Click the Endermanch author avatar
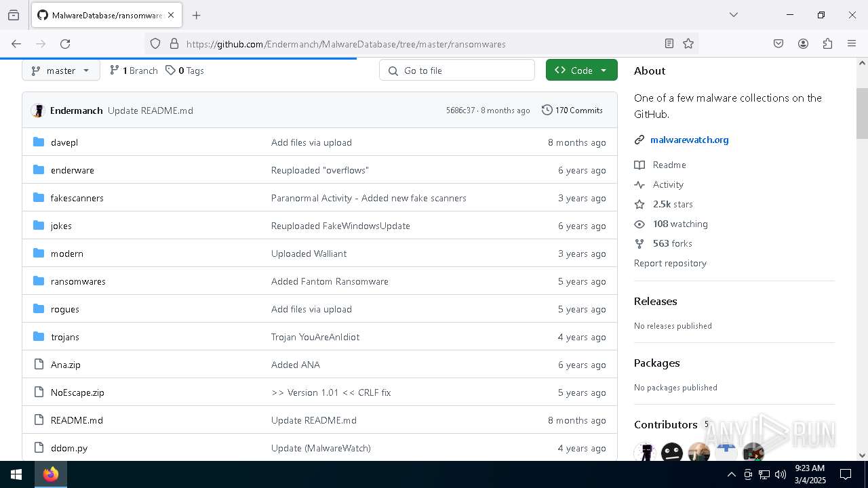Screen dimensions: 868x488 (38, 110)
